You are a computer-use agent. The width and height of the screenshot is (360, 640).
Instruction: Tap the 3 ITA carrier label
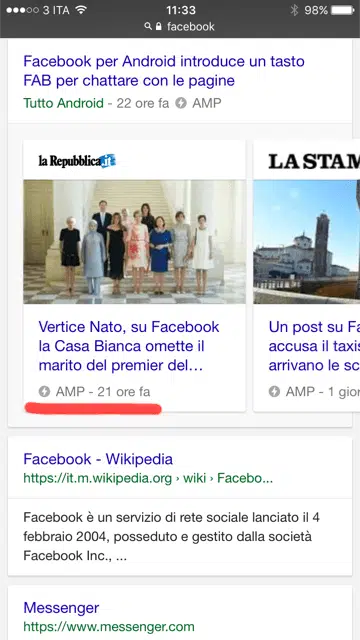pyautogui.click(x=56, y=10)
